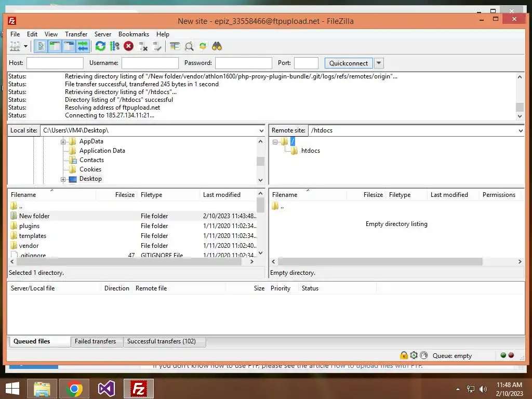Toggle transfer queue display

click(x=83, y=46)
